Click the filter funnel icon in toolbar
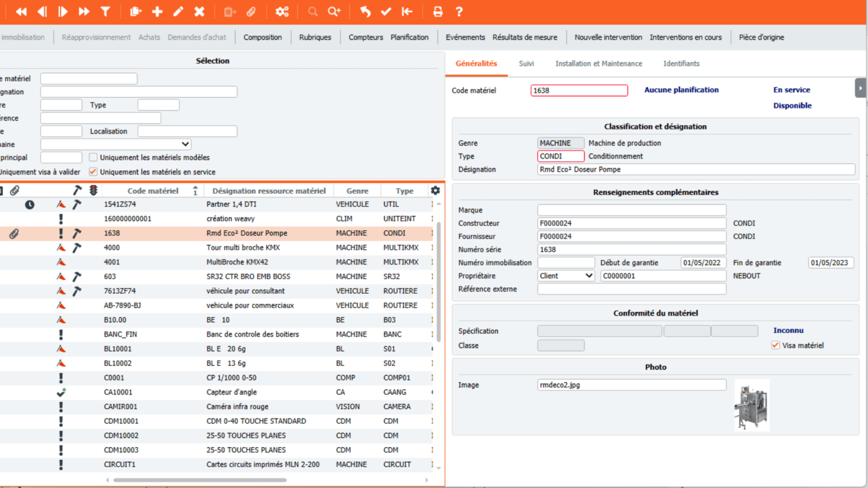The width and height of the screenshot is (868, 488). click(x=105, y=11)
